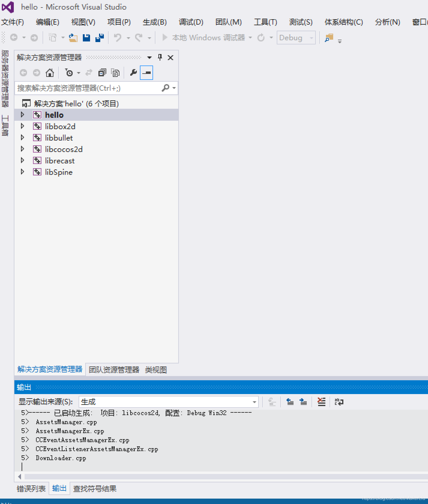Open the Find in Files toolbar icon
Image resolution: width=428 pixels, height=504 pixels.
click(329, 38)
